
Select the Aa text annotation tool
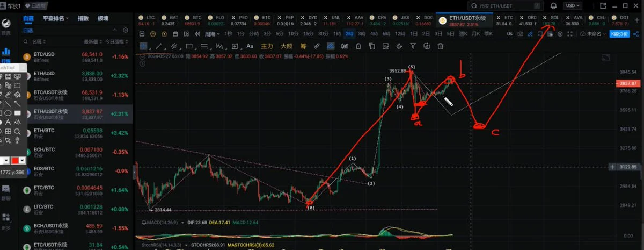point(250,46)
